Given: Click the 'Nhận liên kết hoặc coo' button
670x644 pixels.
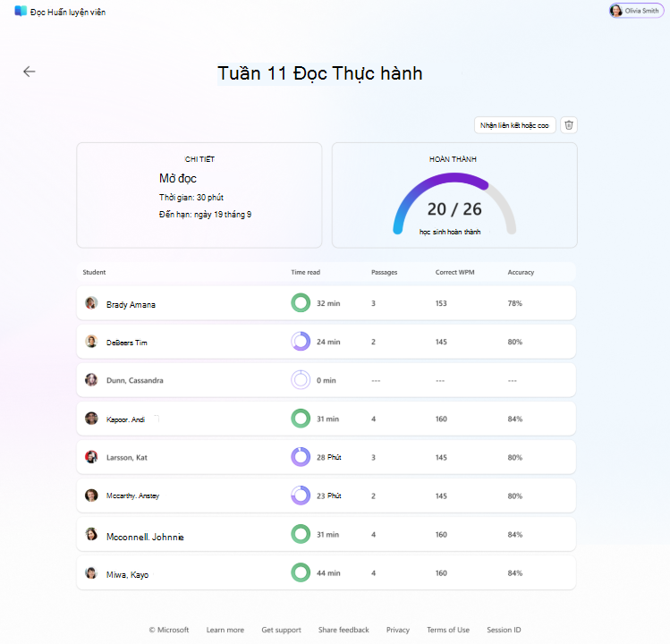Looking at the screenshot, I should (x=514, y=125).
